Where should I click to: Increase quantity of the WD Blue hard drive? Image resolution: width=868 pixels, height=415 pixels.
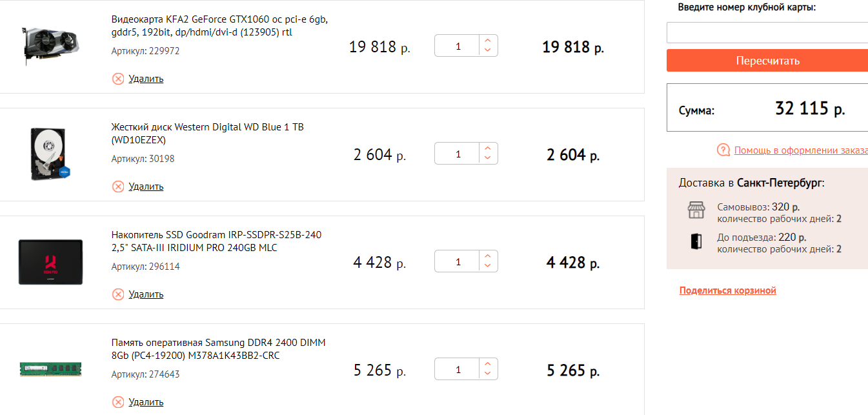click(x=488, y=148)
